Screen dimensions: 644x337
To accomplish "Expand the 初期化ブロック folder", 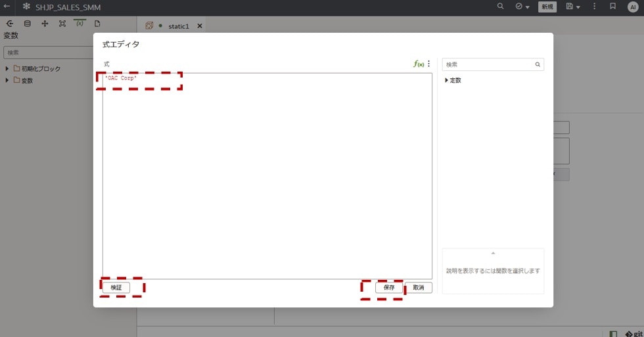I will click(7, 68).
